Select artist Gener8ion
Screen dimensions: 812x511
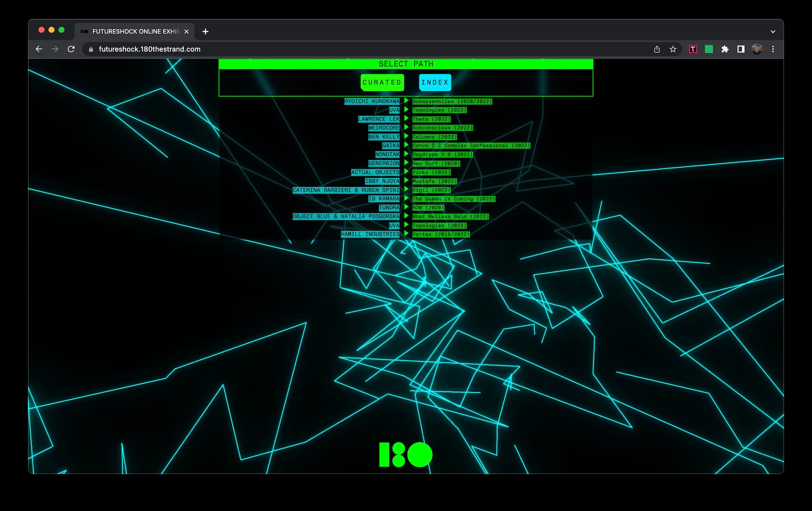click(384, 163)
